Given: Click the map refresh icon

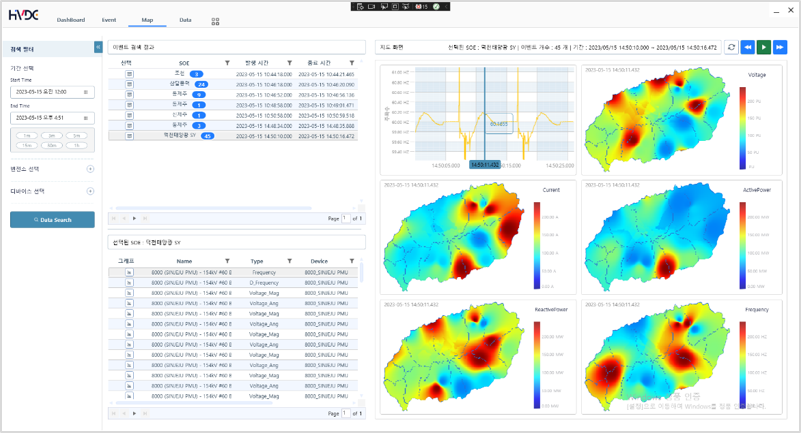Looking at the screenshot, I should coord(731,47).
